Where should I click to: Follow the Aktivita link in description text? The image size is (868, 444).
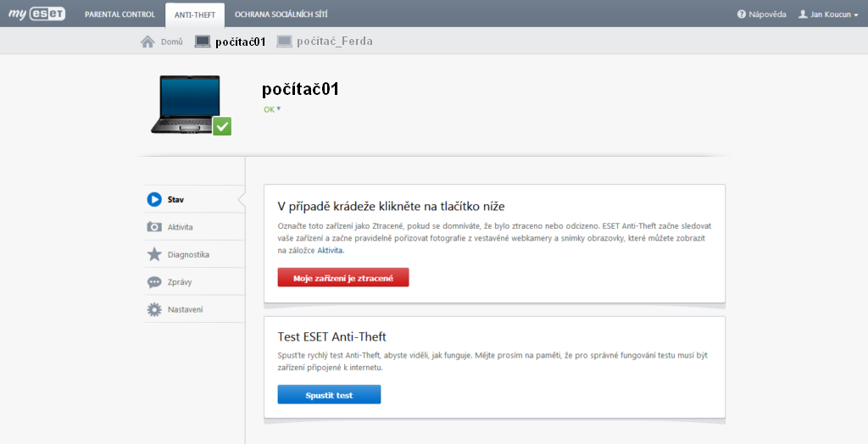coord(330,250)
